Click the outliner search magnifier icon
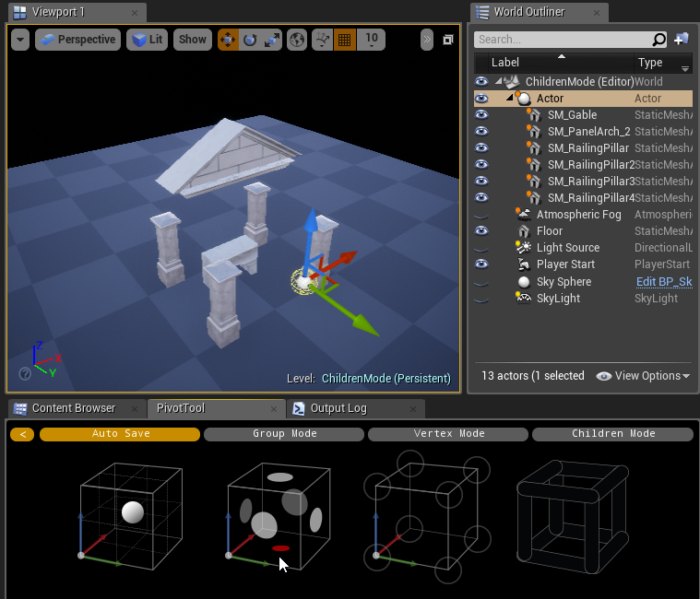This screenshot has width=700, height=599. click(658, 40)
